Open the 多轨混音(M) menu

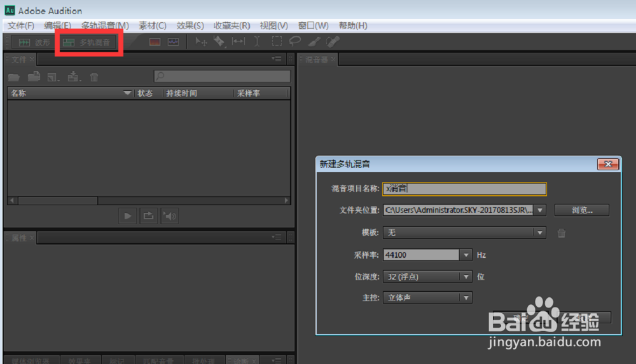[x=105, y=25]
